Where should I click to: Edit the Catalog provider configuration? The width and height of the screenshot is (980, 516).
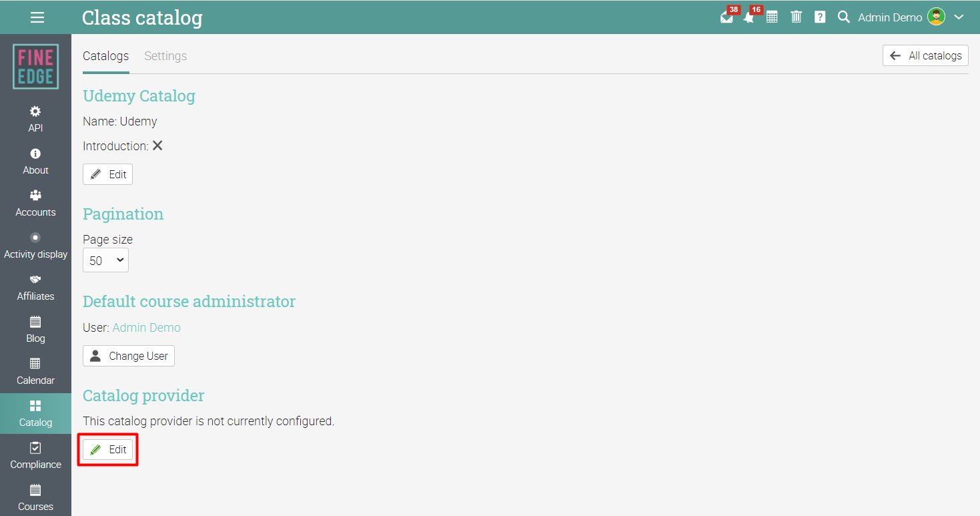(108, 449)
